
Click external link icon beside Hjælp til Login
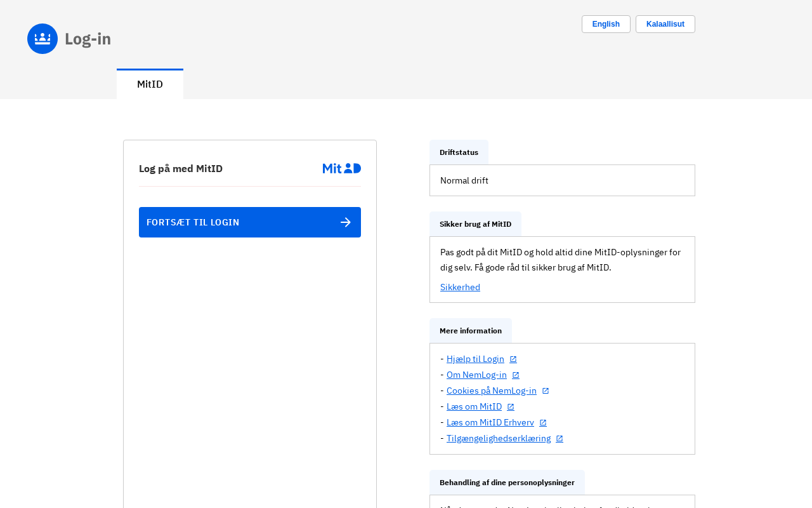click(x=513, y=359)
